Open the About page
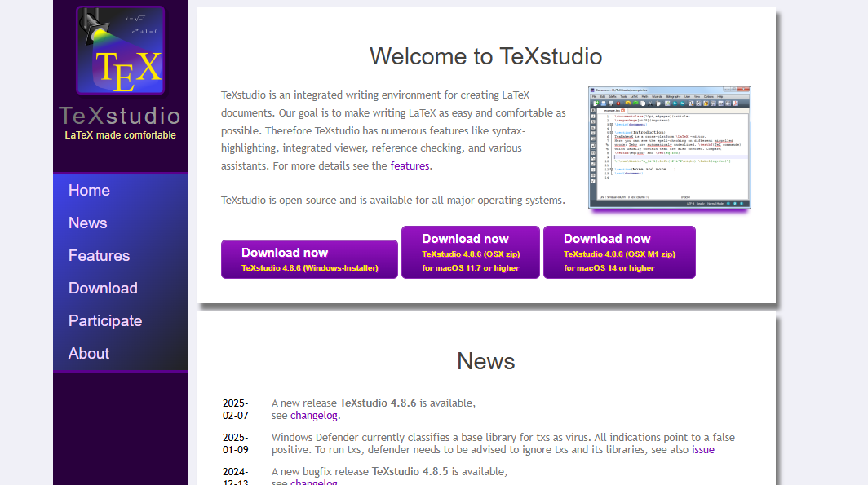 [89, 354]
